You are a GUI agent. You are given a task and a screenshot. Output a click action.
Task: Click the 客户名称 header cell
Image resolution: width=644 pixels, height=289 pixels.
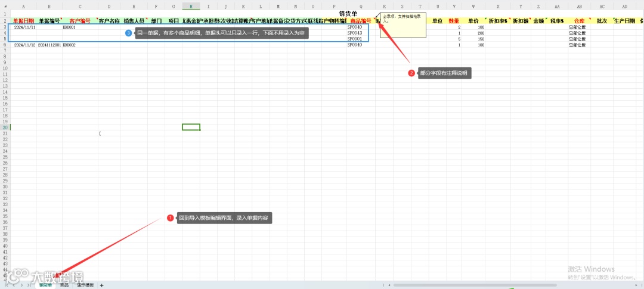tap(109, 20)
